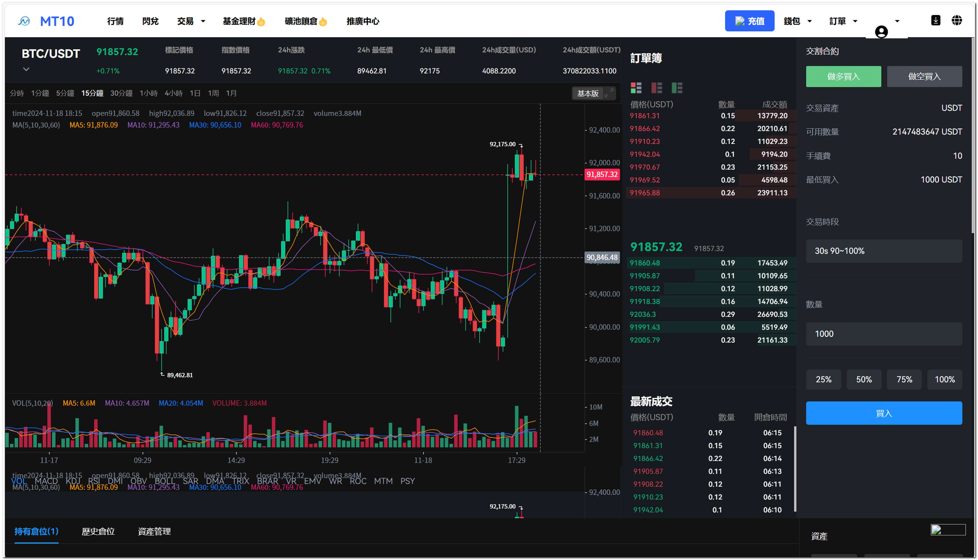The image size is (978, 560).
Task: Open the user account avatar icon
Action: pyautogui.click(x=881, y=31)
